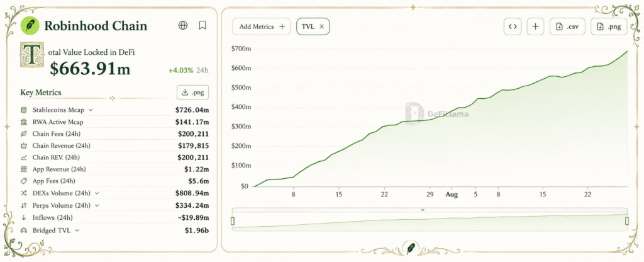This screenshot has width=644, height=262.
Task: Click the left handle of the range slider
Action: 233,221
